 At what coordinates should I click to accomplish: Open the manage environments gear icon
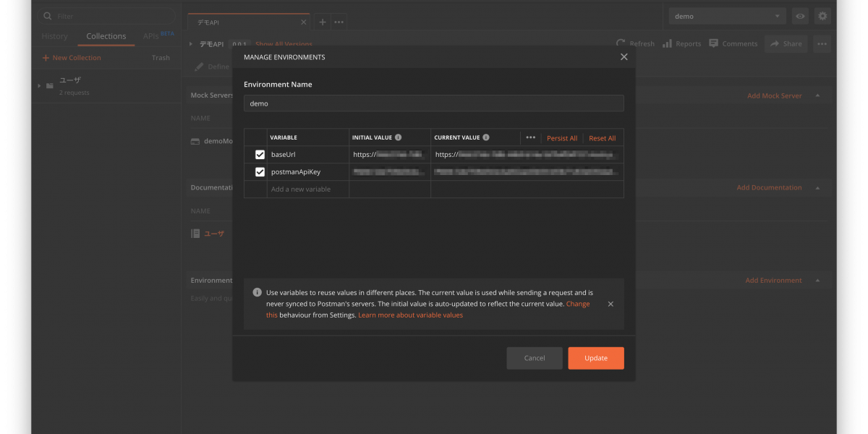click(x=822, y=16)
